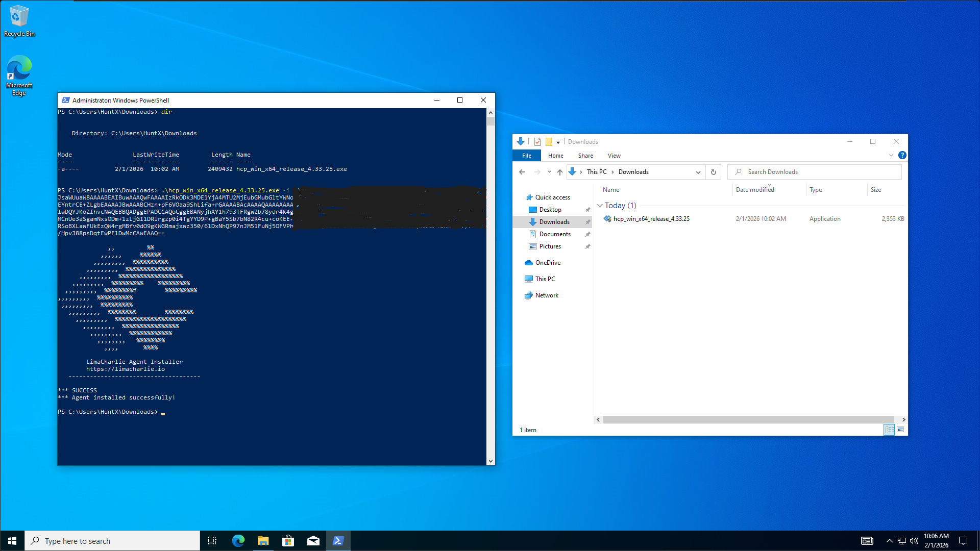Open the Home ribbon tab

point(556,156)
